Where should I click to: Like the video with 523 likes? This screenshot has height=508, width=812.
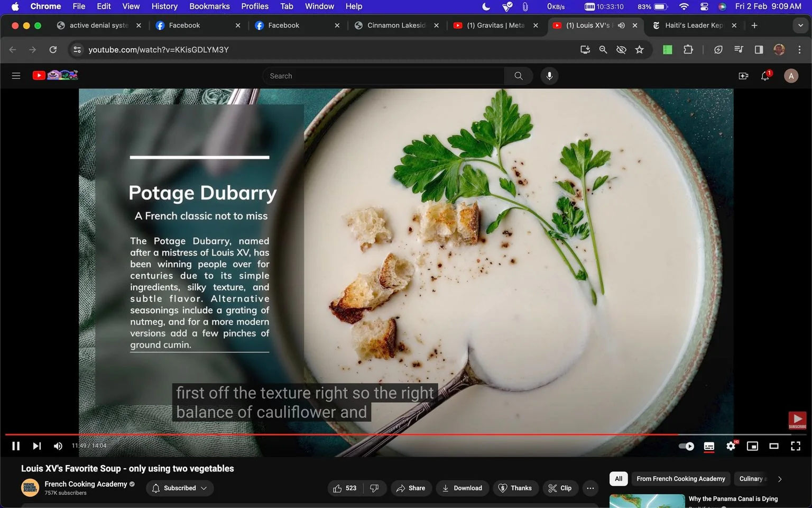345,488
